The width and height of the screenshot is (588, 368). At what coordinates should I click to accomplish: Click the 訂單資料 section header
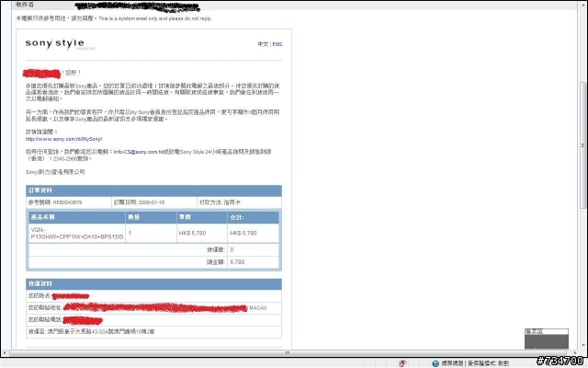point(153,190)
